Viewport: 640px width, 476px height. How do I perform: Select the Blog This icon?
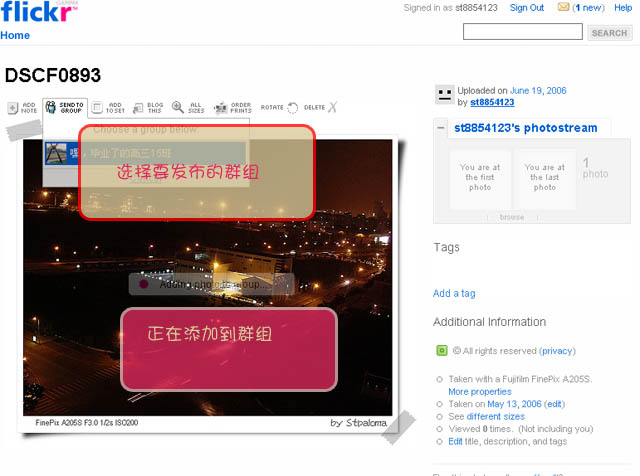pyautogui.click(x=138, y=108)
